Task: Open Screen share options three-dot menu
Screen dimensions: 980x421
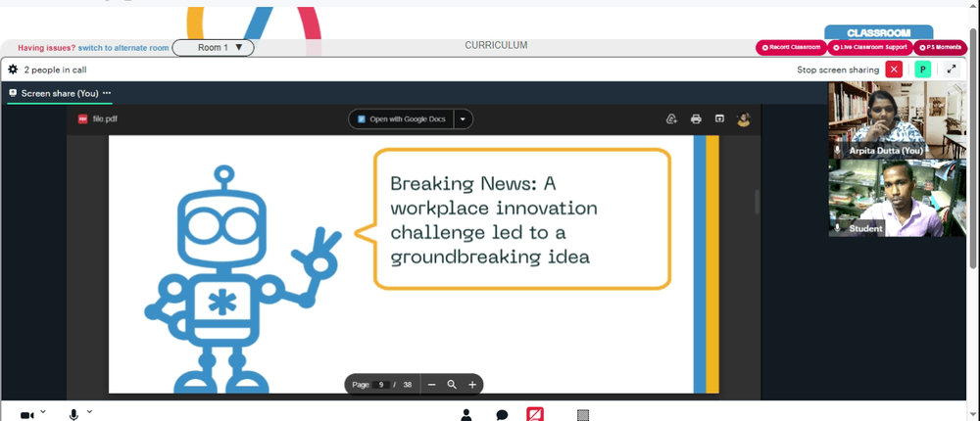Action: coord(107,92)
